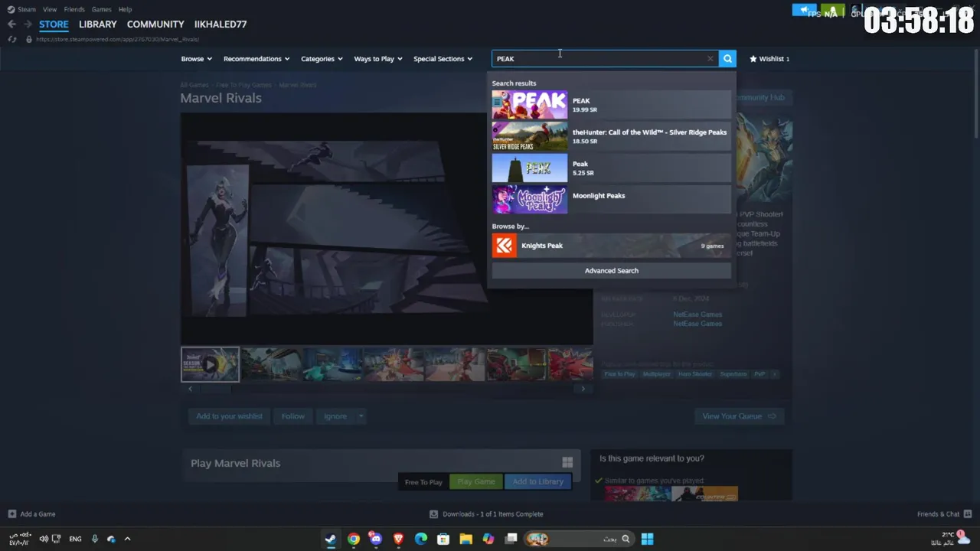Open the Windows Start button

(647, 539)
